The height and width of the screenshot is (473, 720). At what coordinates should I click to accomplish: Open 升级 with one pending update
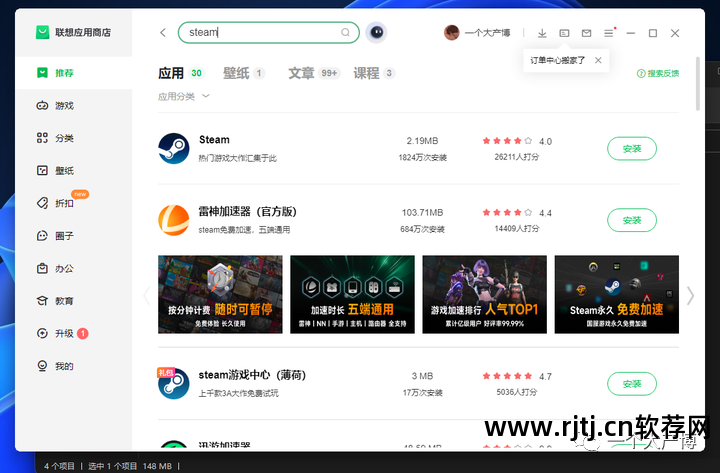coord(73,333)
